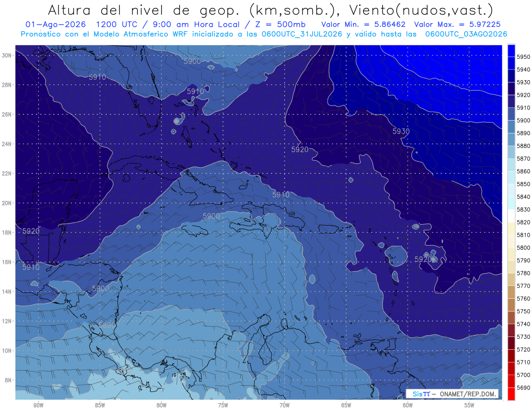
Task: Click the 24N latitude axis label
Action: (7, 144)
